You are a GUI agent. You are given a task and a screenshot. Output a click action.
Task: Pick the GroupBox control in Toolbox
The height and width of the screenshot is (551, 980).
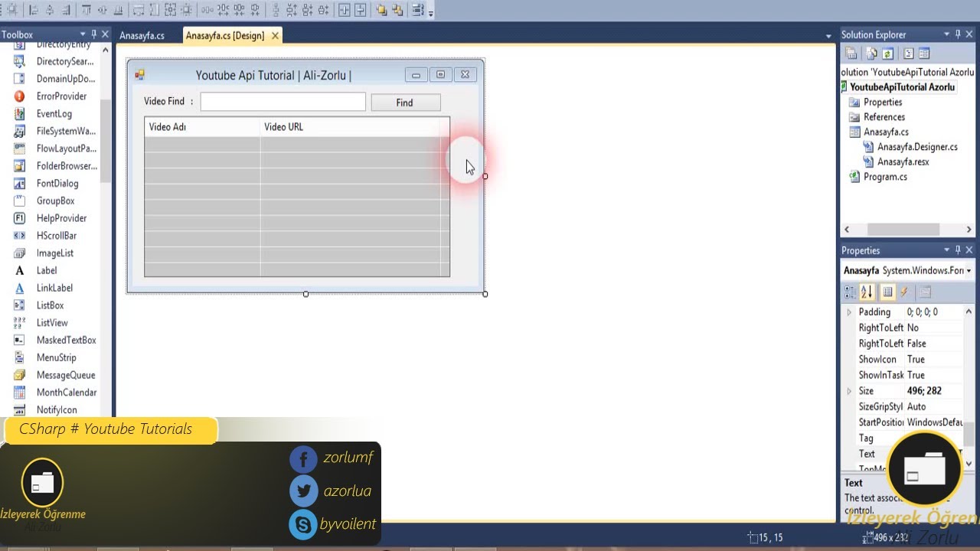54,201
